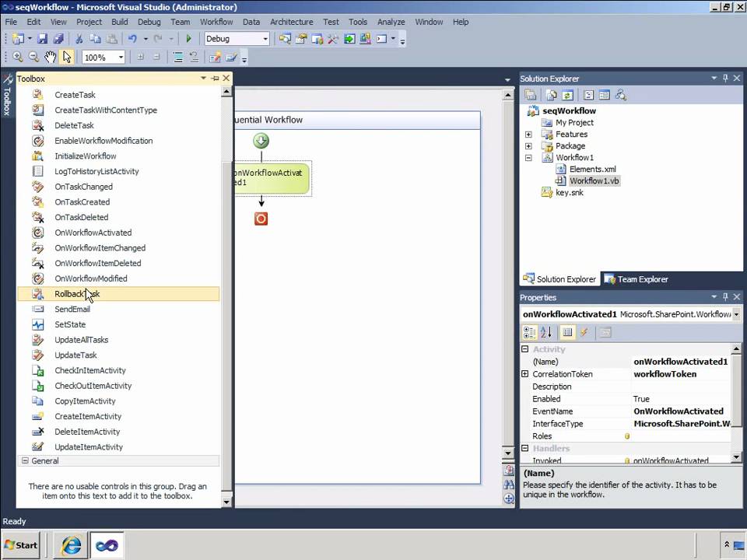
Task: Start debugging with the green play icon
Action: pos(188,39)
